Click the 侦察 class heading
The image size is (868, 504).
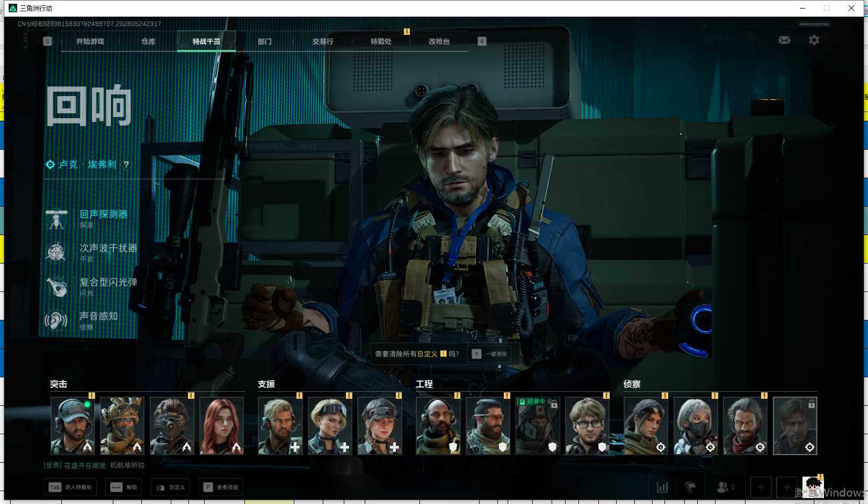click(x=632, y=384)
